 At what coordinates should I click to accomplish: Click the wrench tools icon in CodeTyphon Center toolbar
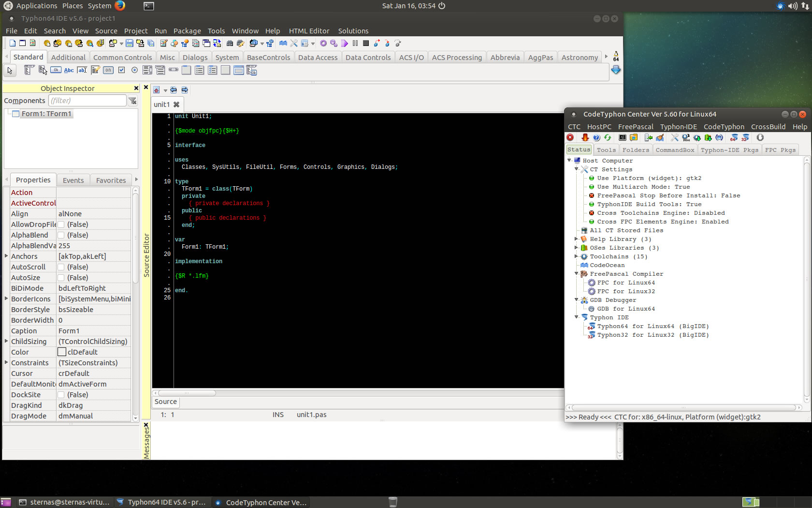click(x=675, y=138)
